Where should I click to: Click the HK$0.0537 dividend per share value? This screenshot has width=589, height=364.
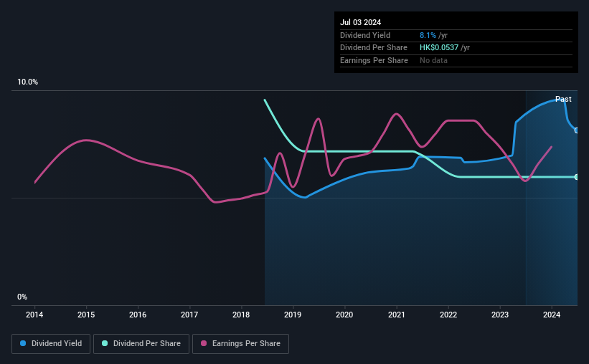point(439,48)
